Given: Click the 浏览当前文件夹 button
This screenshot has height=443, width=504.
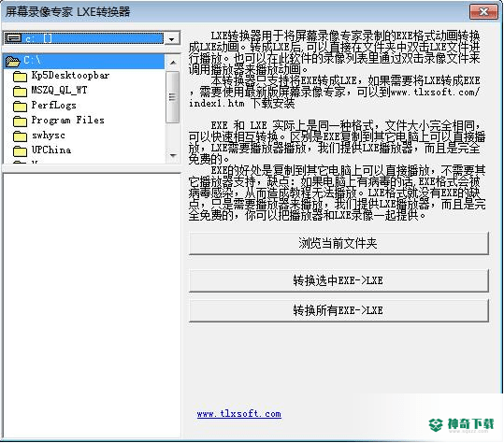Looking at the screenshot, I should [338, 244].
